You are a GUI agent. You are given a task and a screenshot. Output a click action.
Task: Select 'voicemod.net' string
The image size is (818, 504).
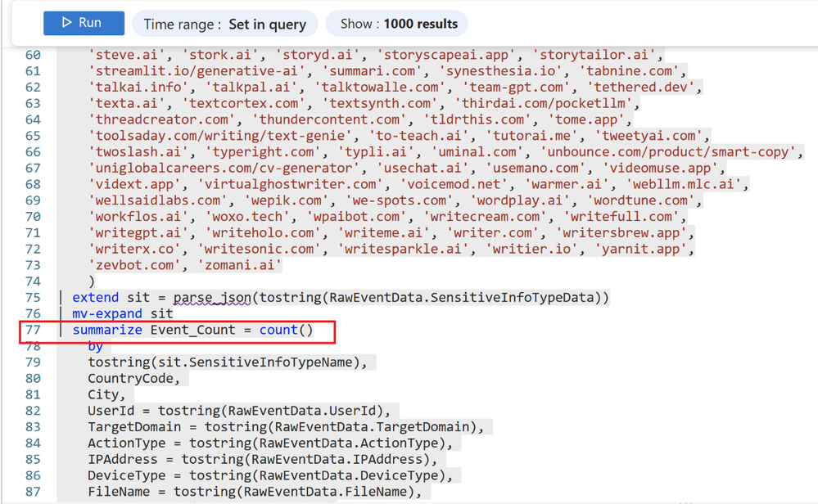[454, 184]
